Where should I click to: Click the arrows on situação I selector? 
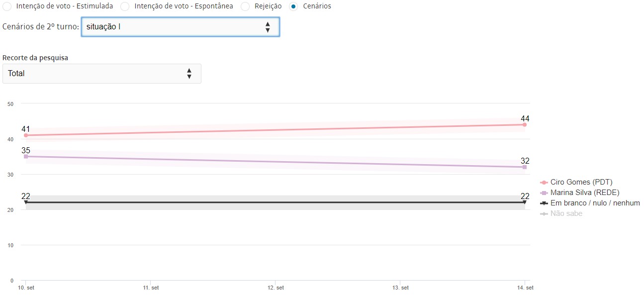268,27
